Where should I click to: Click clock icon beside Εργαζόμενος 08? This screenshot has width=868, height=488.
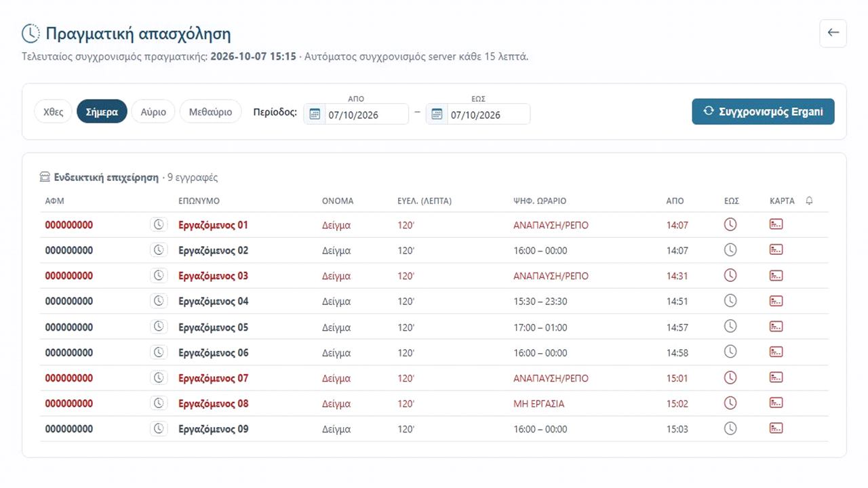[x=159, y=403]
